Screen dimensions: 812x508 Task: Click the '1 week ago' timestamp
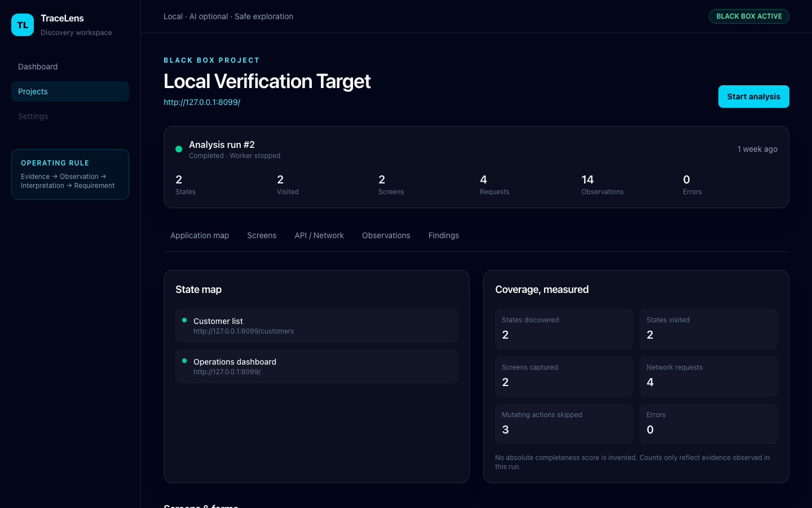[757, 149]
